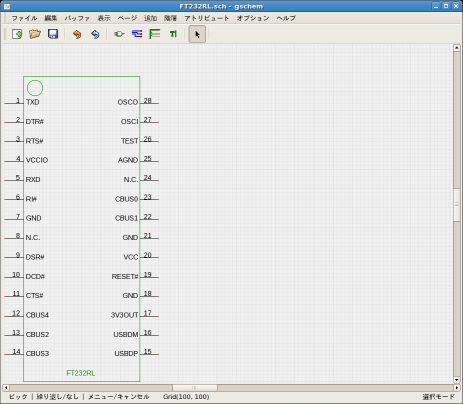
Task: Undo the last action
Action: [x=77, y=34]
